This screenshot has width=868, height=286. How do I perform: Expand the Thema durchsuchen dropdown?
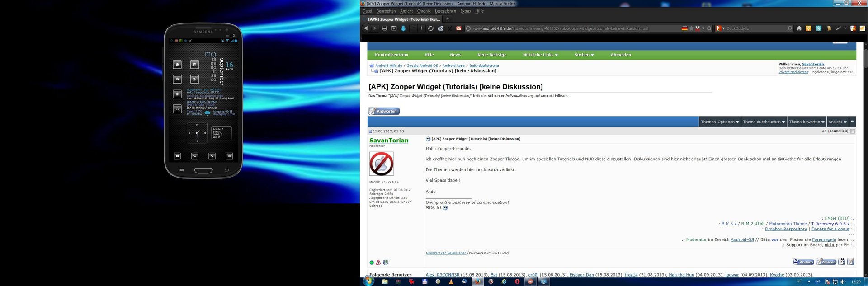[764, 122]
